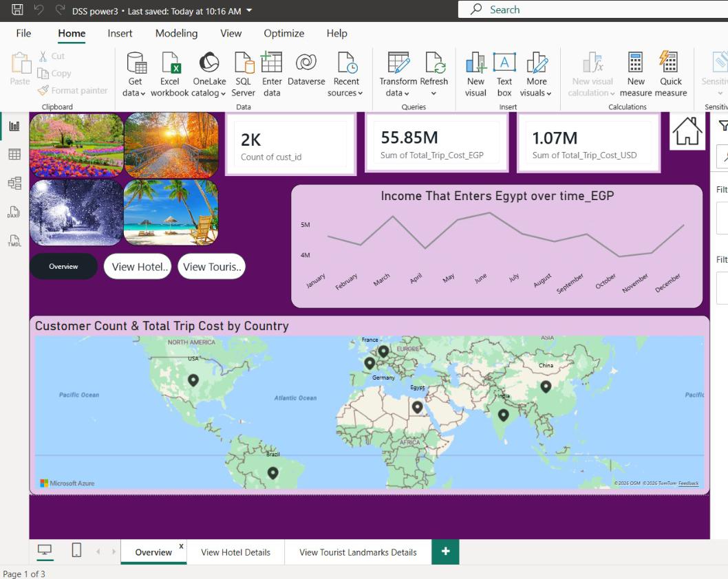
Task: Expand the OneLake catalog dropdown arrow
Action: click(224, 94)
